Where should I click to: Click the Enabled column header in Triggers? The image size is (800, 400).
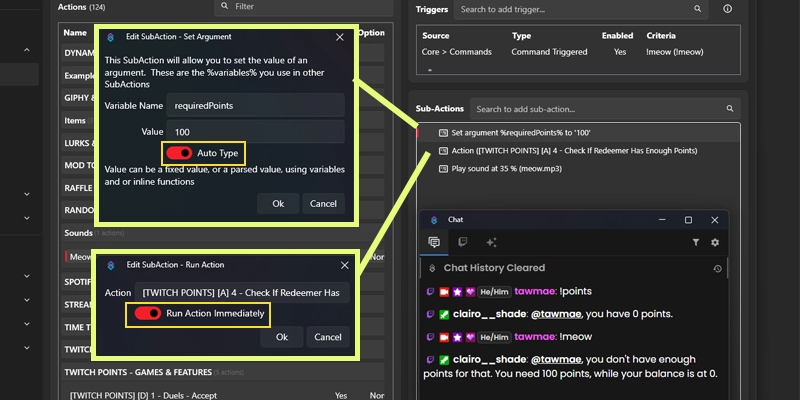pos(617,36)
